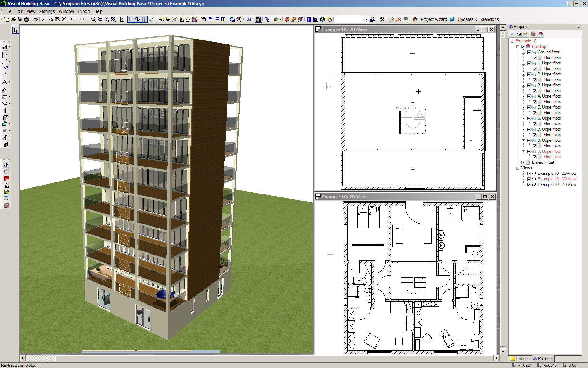Select the 2D view mode icon
Viewport: 588px width, 368px height.
[x=161, y=20]
